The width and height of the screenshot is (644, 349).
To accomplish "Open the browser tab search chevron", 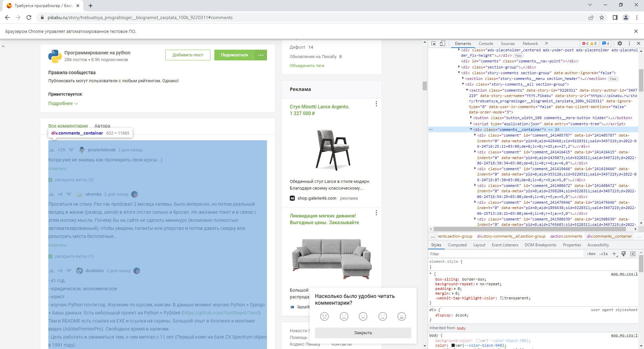I will (590, 5).
